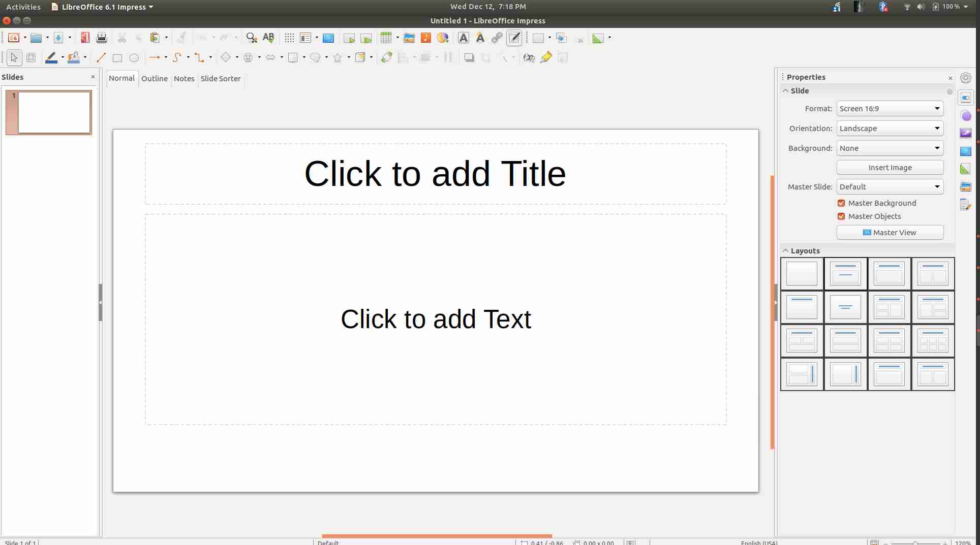The image size is (980, 545).
Task: Toggle the display grid on
Action: (x=289, y=38)
